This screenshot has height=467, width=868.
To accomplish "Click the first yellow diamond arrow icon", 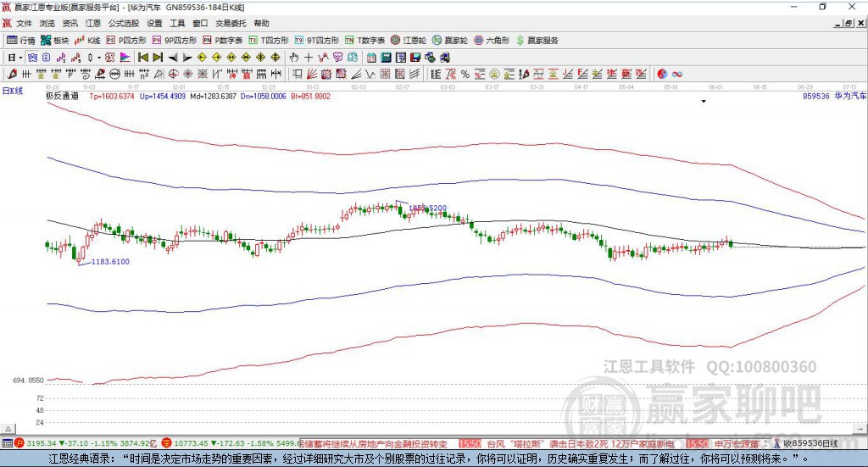I will click(202, 58).
